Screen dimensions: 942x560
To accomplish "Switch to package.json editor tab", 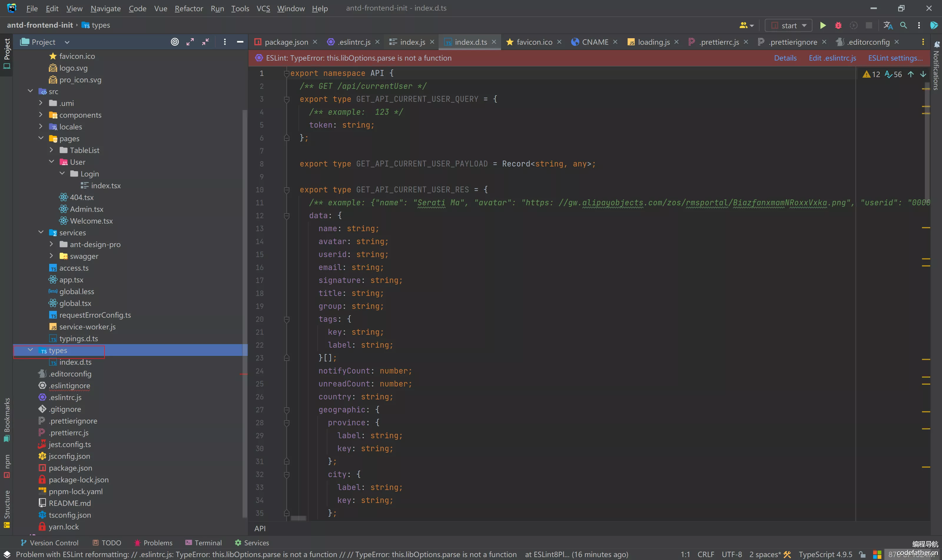I will (286, 42).
